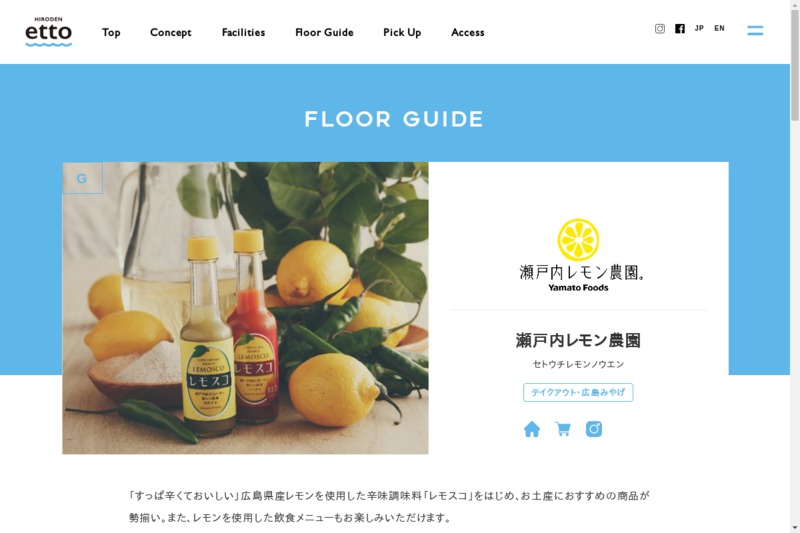Open the hamburger menu icon
This screenshot has width=800, height=533.
click(755, 31)
